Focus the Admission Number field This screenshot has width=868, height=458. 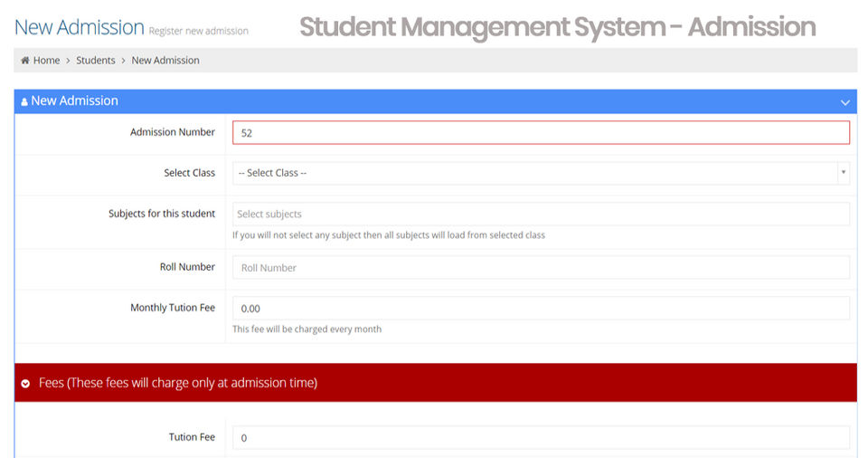(x=541, y=132)
